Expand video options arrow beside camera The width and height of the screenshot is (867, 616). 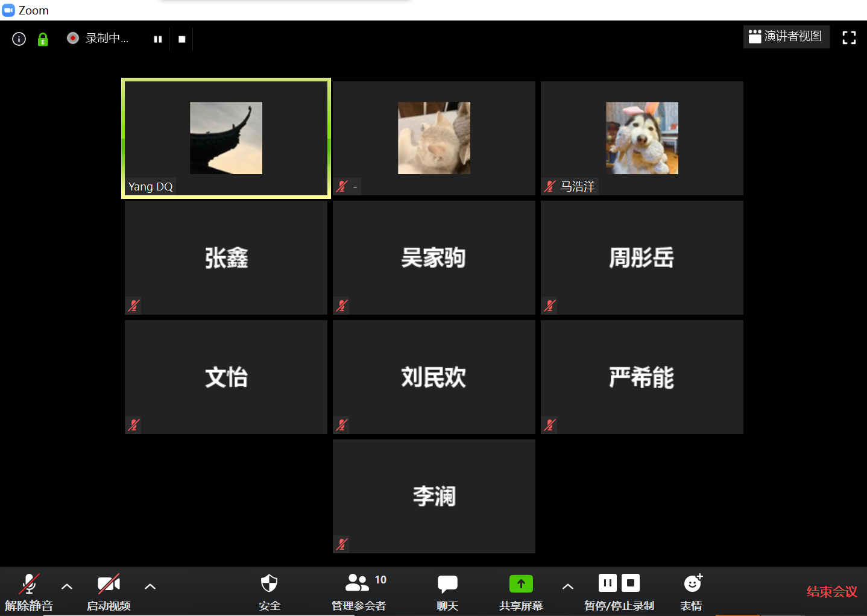[x=150, y=586]
